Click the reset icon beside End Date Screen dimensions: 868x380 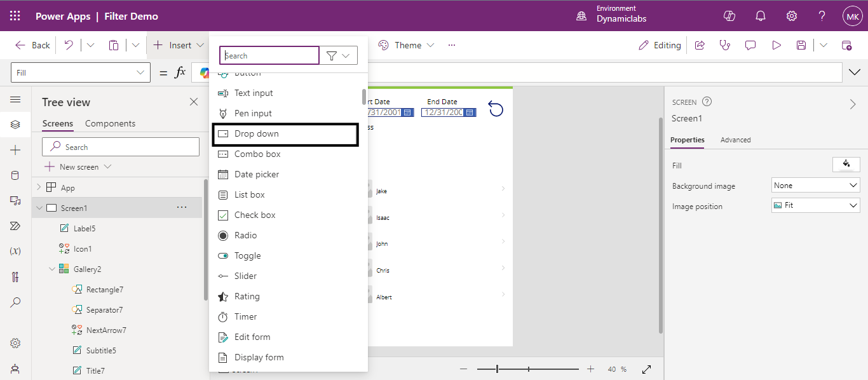(496, 109)
